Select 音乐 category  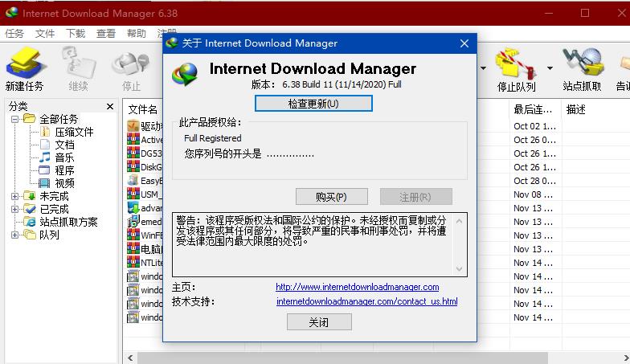[64, 157]
